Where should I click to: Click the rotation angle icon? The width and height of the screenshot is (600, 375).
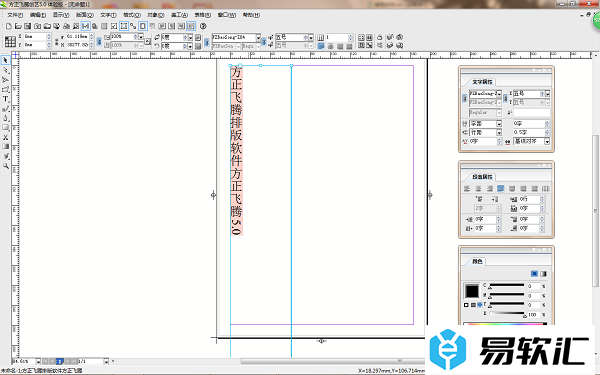click(x=157, y=37)
